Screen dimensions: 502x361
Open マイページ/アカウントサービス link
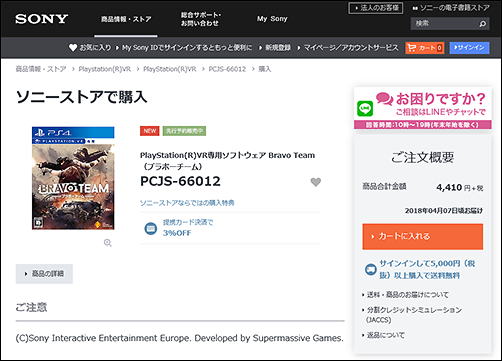click(351, 48)
